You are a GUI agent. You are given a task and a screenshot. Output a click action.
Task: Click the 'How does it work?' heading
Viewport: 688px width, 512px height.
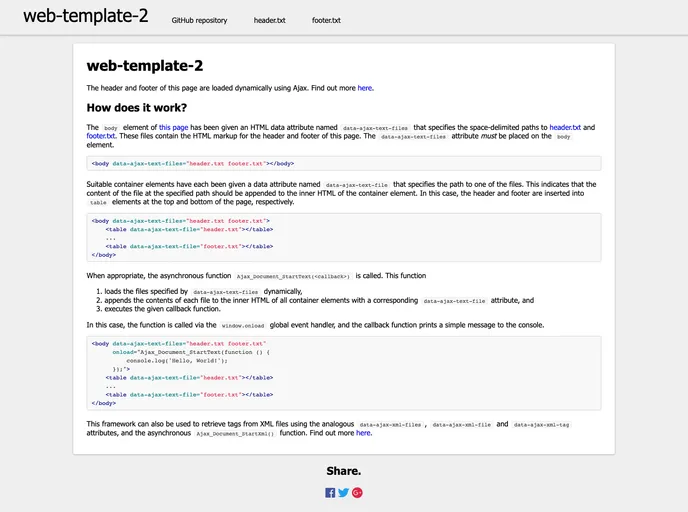pyautogui.click(x=136, y=108)
